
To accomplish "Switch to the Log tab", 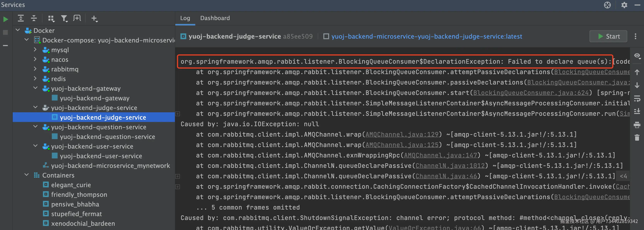I will point(185,18).
